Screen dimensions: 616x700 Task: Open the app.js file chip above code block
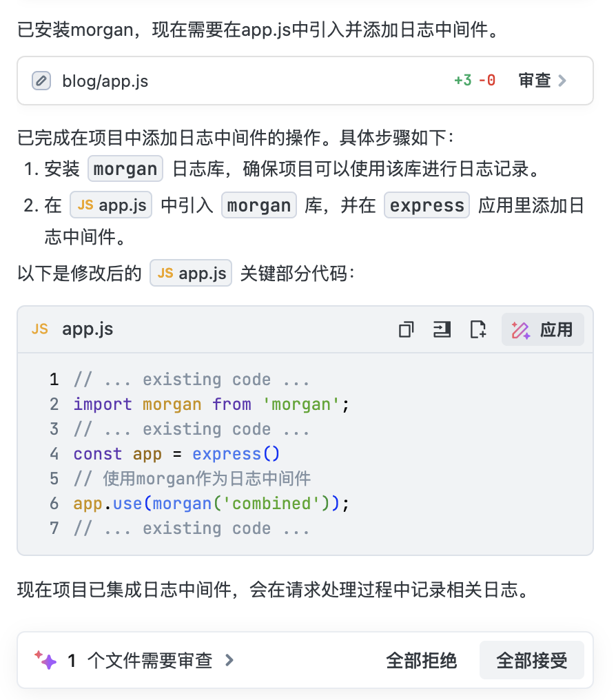coord(191,274)
